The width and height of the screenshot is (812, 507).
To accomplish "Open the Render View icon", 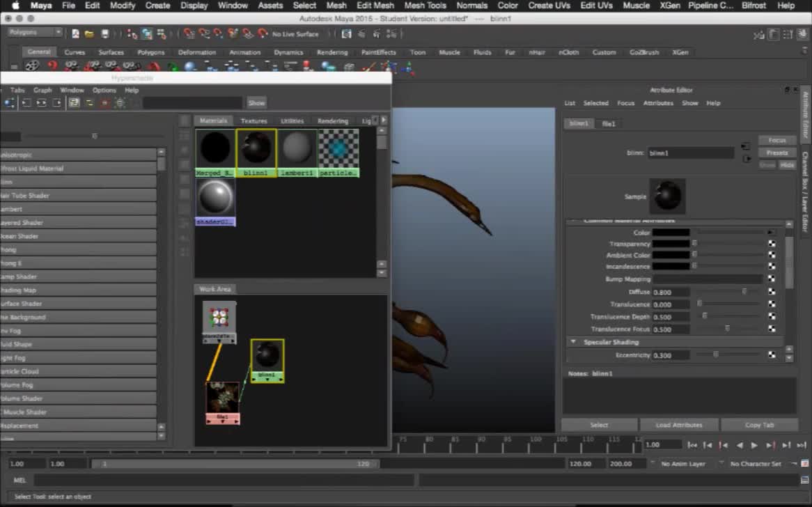I will tap(346, 34).
